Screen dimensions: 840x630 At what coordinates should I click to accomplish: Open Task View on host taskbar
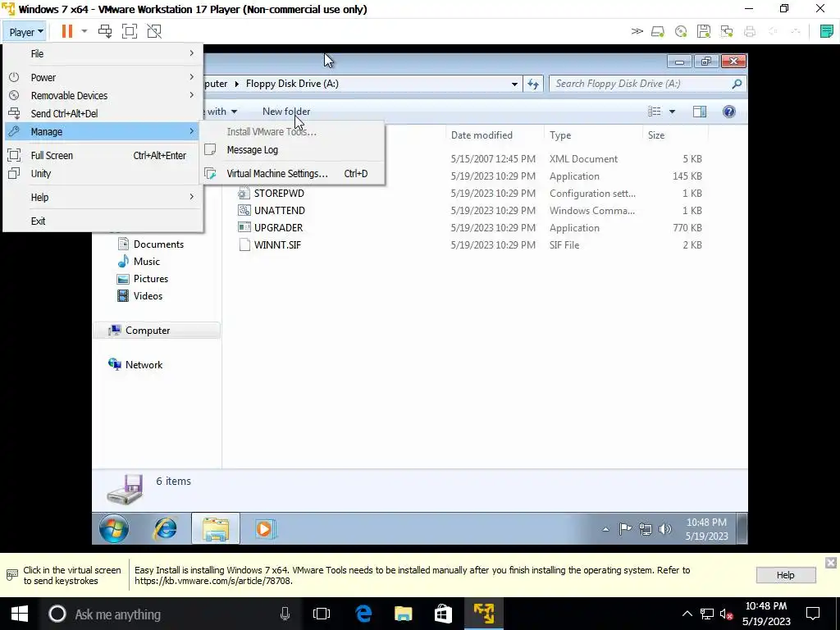click(322, 614)
